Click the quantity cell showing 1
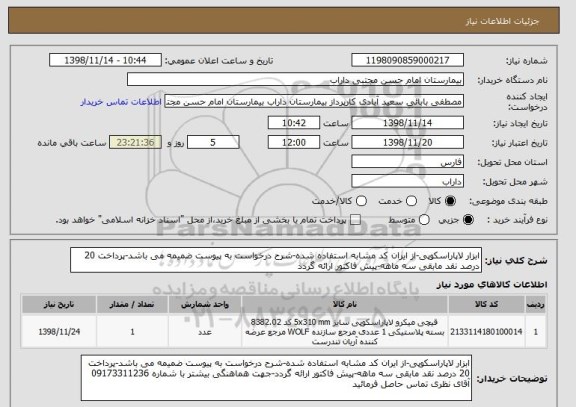The height and width of the screenshot is (407, 576). (x=132, y=332)
